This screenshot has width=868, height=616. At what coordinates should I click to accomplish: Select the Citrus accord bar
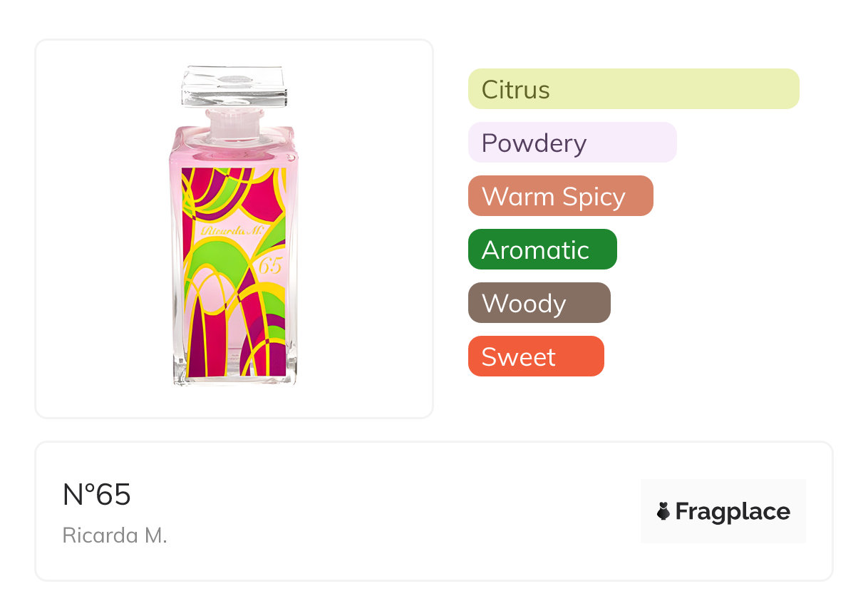[634, 89]
